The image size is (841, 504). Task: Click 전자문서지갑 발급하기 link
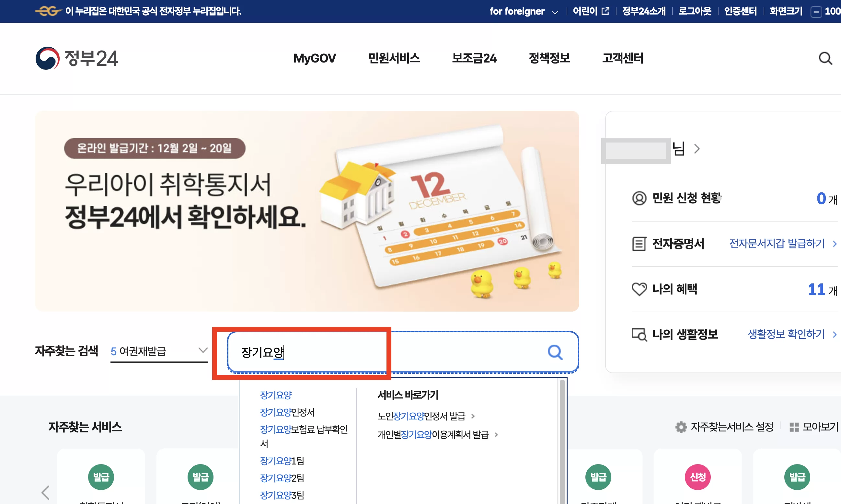click(777, 244)
